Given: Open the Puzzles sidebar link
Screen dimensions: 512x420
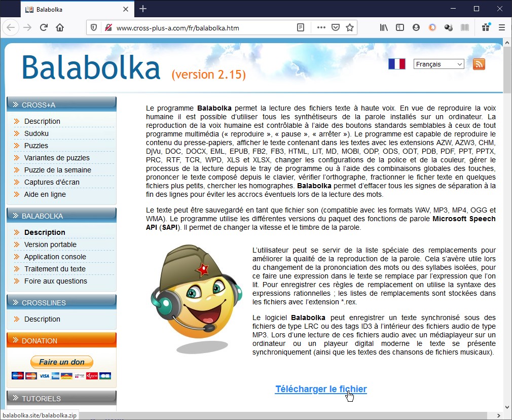Looking at the screenshot, I should tap(36, 146).
